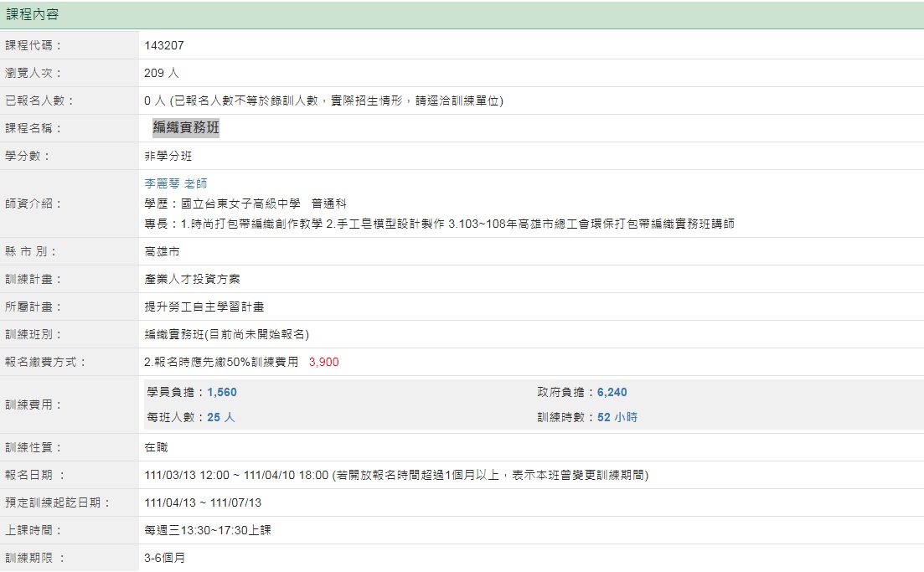Select the course code 143207

[163, 46]
